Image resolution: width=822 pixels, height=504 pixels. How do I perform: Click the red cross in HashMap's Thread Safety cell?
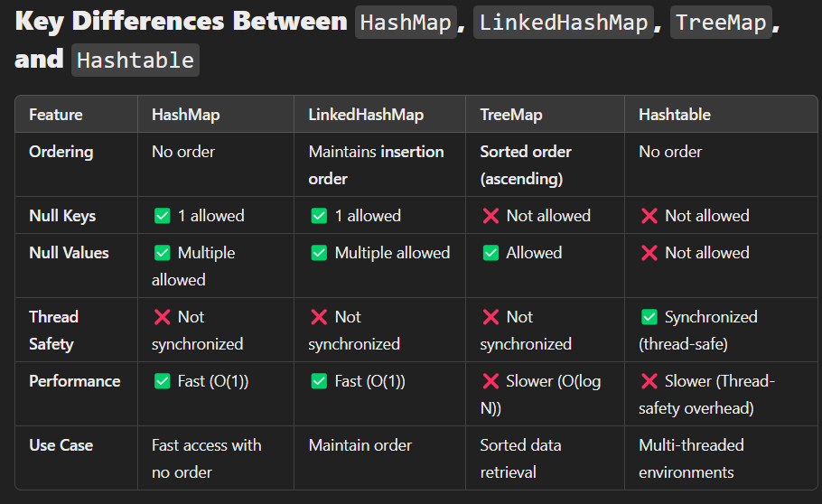coord(163,317)
